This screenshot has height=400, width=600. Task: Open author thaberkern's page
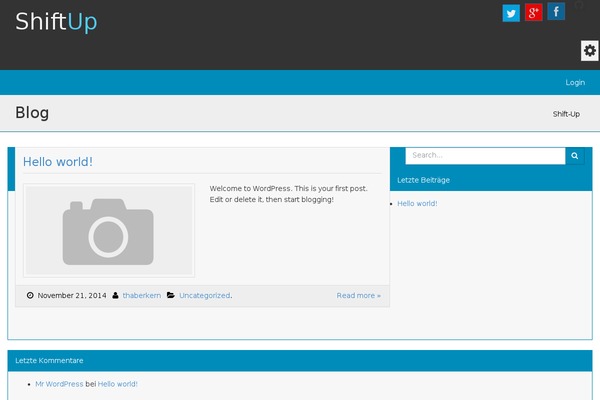coord(142,296)
